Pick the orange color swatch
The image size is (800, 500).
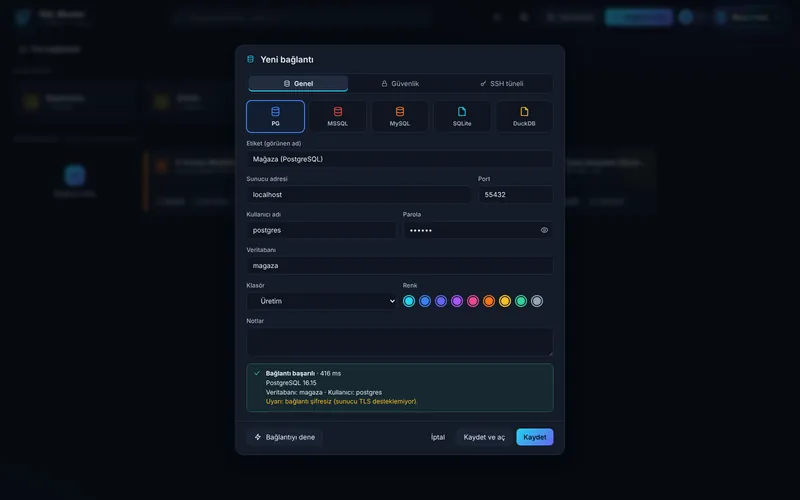(x=489, y=301)
